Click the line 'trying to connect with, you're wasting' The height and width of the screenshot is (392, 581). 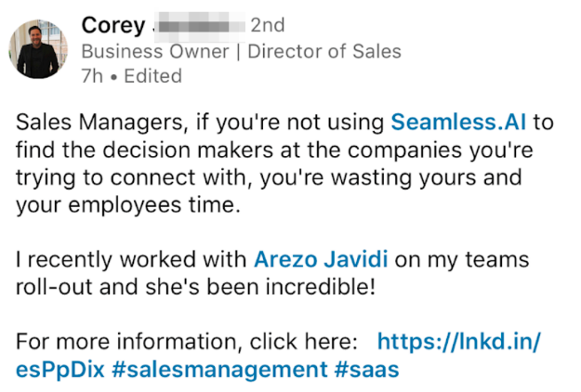click(268, 177)
